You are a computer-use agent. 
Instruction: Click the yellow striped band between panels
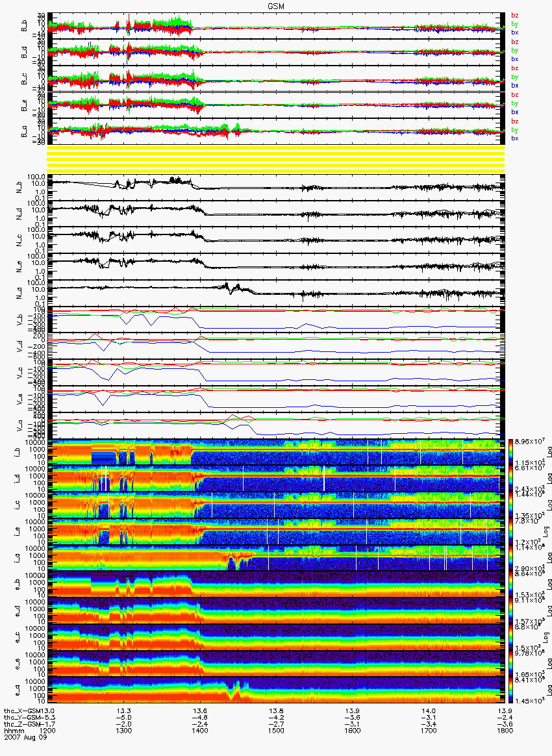tap(276, 160)
